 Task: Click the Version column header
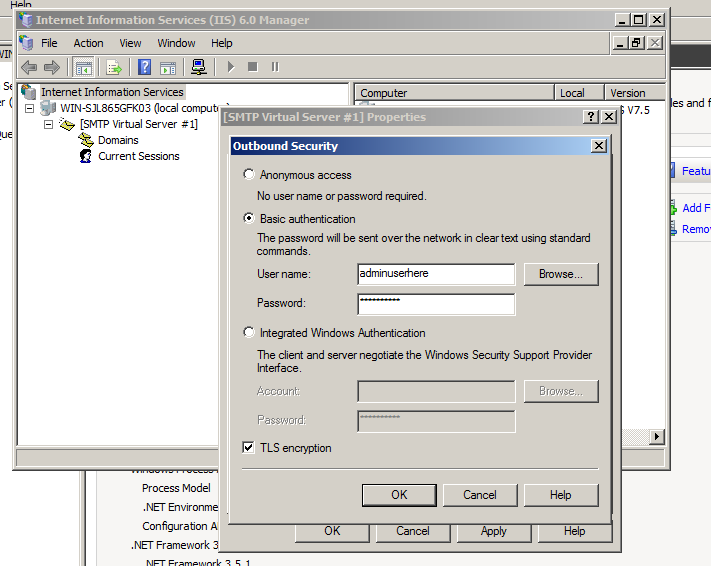tap(635, 93)
